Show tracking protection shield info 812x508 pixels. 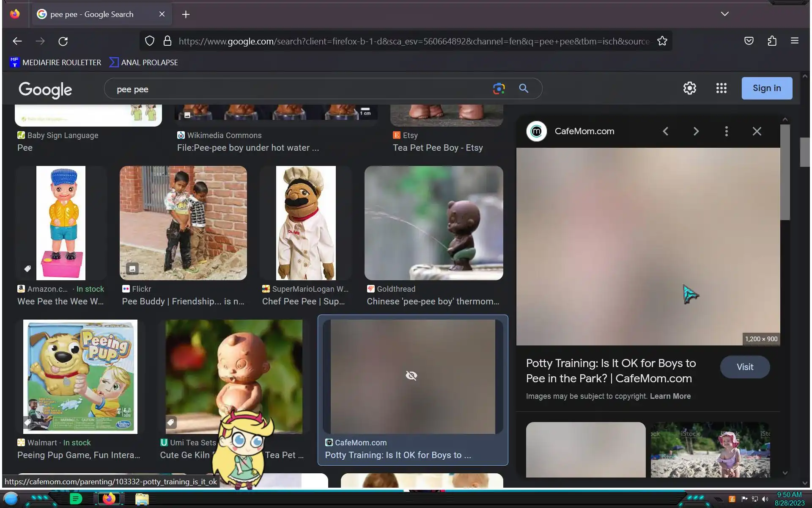[150, 41]
